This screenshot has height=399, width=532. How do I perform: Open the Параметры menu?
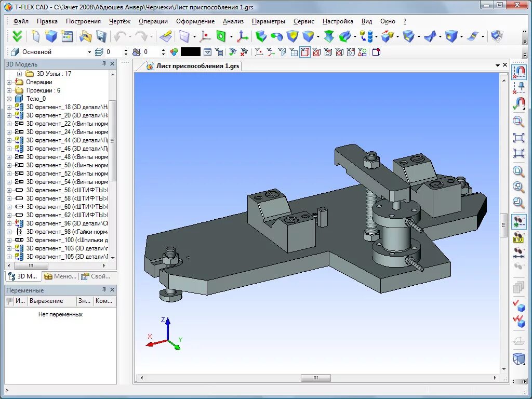[269, 21]
